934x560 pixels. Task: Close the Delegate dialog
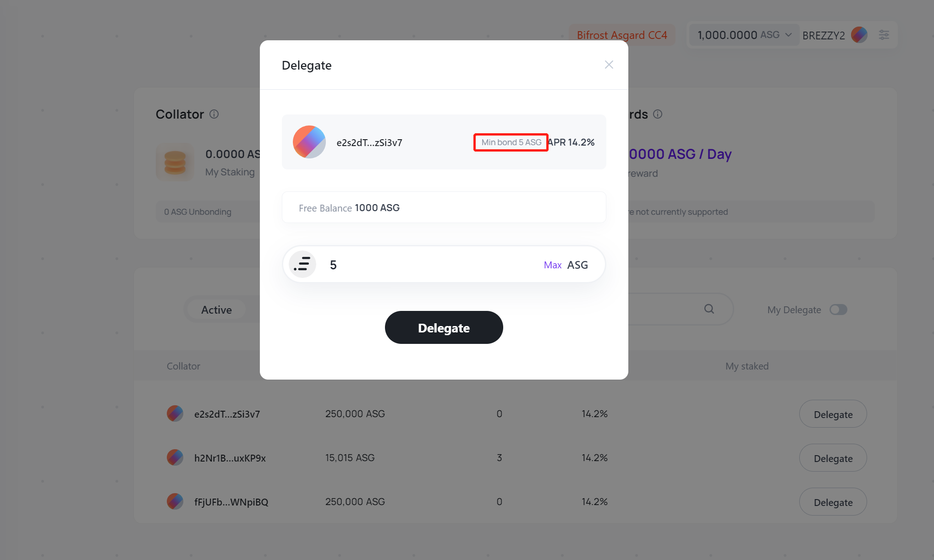609,65
